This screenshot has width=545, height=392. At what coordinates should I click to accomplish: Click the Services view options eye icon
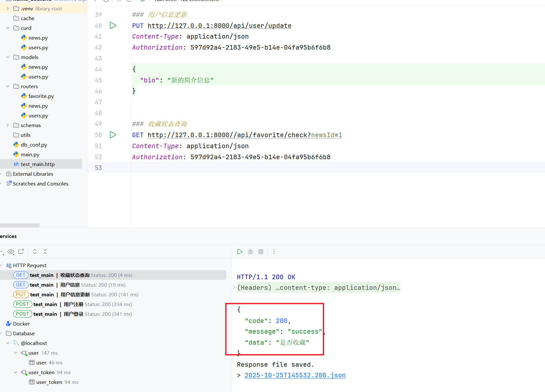tap(11, 252)
